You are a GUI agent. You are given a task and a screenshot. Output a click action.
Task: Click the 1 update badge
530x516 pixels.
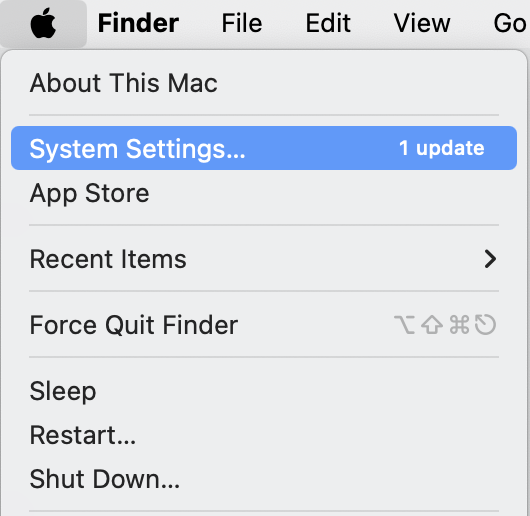[441, 148]
